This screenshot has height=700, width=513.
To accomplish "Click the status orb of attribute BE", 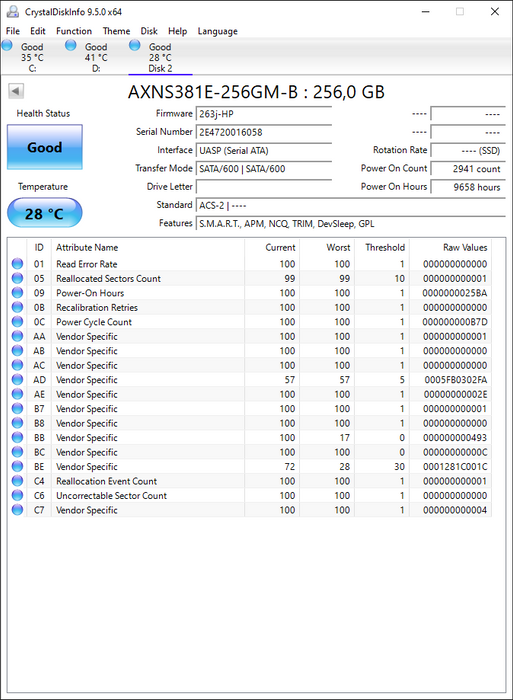I will tap(17, 467).
